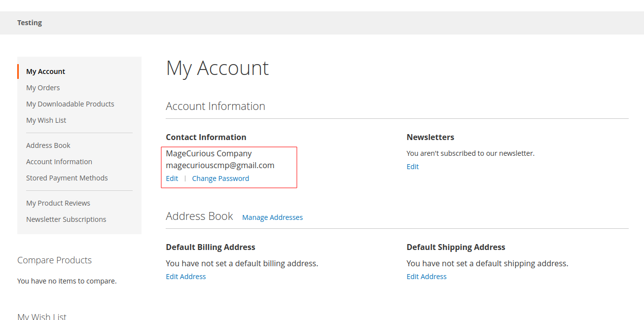The width and height of the screenshot is (644, 320).
Task: Edit the Default Shipping Address
Action: pyautogui.click(x=426, y=276)
